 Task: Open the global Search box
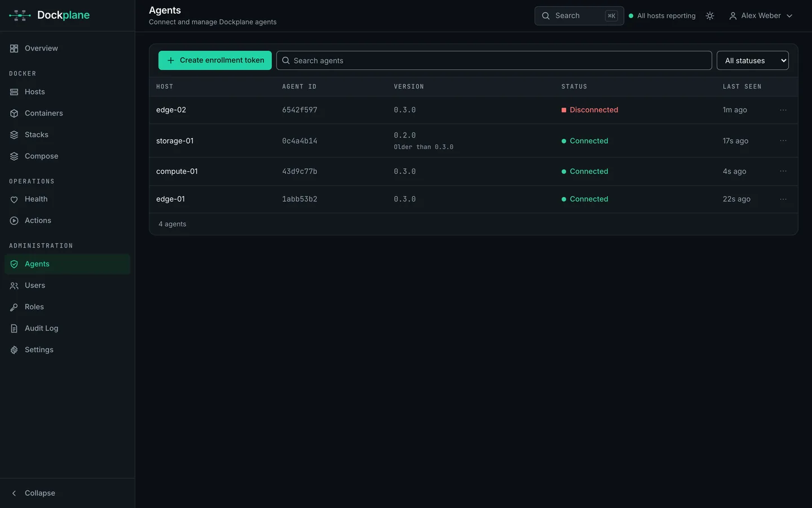(579, 16)
